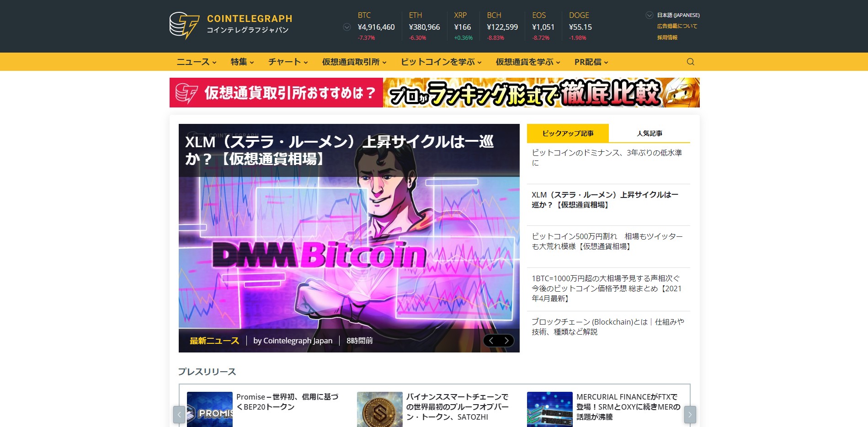
Task: Open article ビットコインのドミナンス、3年ぶりの低水準に
Action: coord(607,158)
